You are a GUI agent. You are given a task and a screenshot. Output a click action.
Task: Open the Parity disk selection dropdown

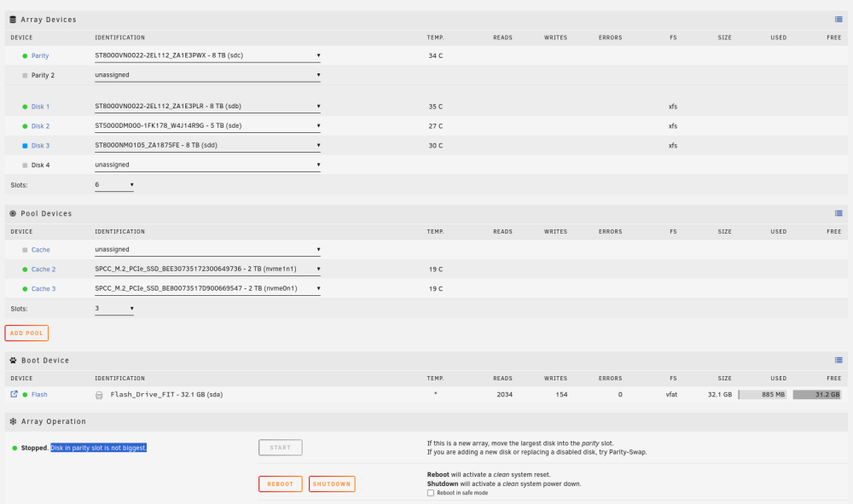[207, 55]
